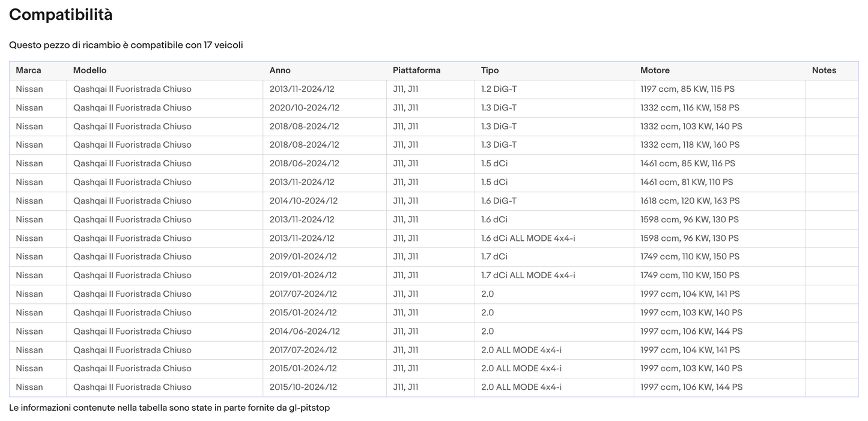The image size is (868, 421).
Task: Click the Compatibilità section heading
Action: (61, 15)
